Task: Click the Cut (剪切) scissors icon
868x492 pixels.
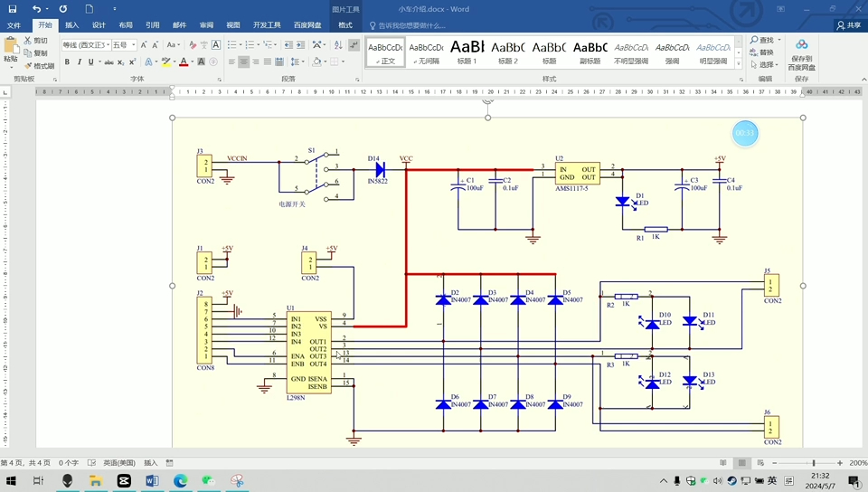Action: click(28, 41)
